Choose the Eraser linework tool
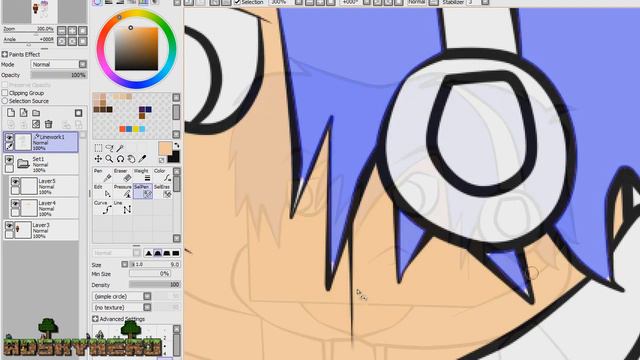This screenshot has height=360, width=640. tap(123, 176)
